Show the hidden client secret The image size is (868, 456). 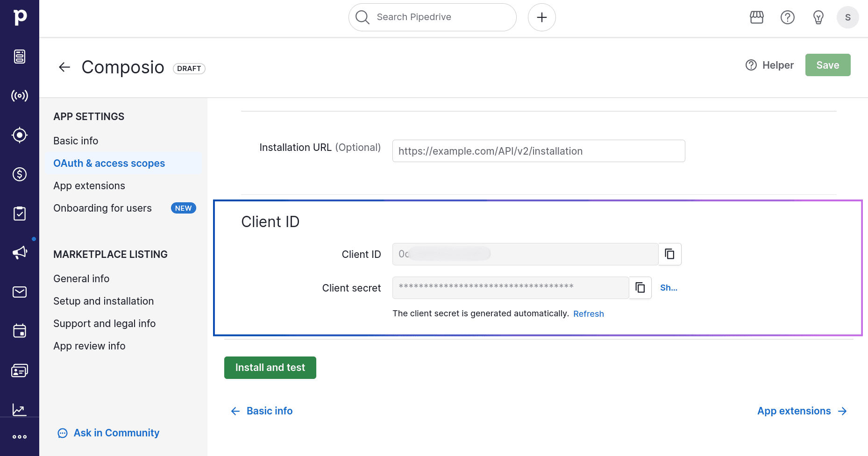(669, 288)
